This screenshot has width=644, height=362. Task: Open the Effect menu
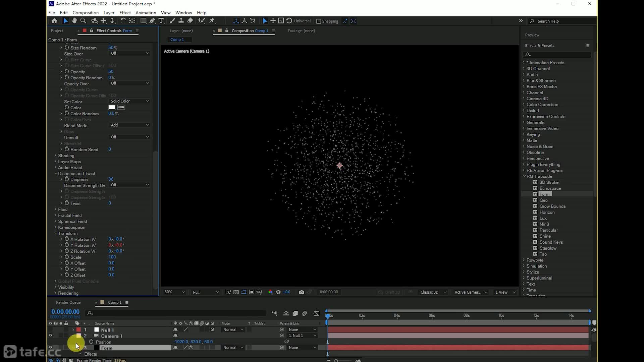coord(125,12)
